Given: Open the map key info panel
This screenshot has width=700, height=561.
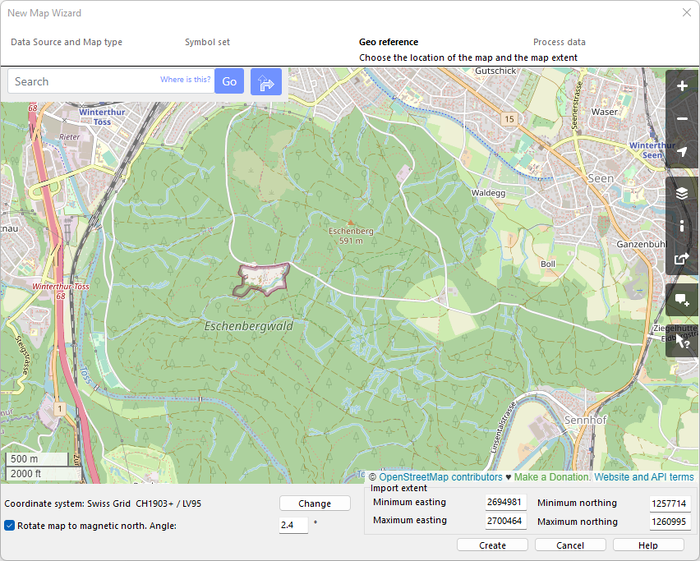Looking at the screenshot, I should click(682, 226).
